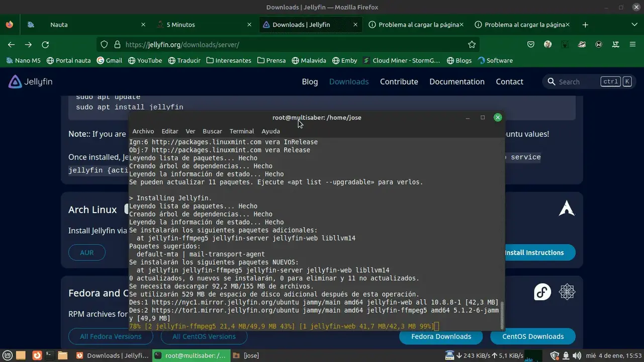The width and height of the screenshot is (644, 362).
Task: Reload the Jellyfin downloads page
Action: [x=45, y=44]
